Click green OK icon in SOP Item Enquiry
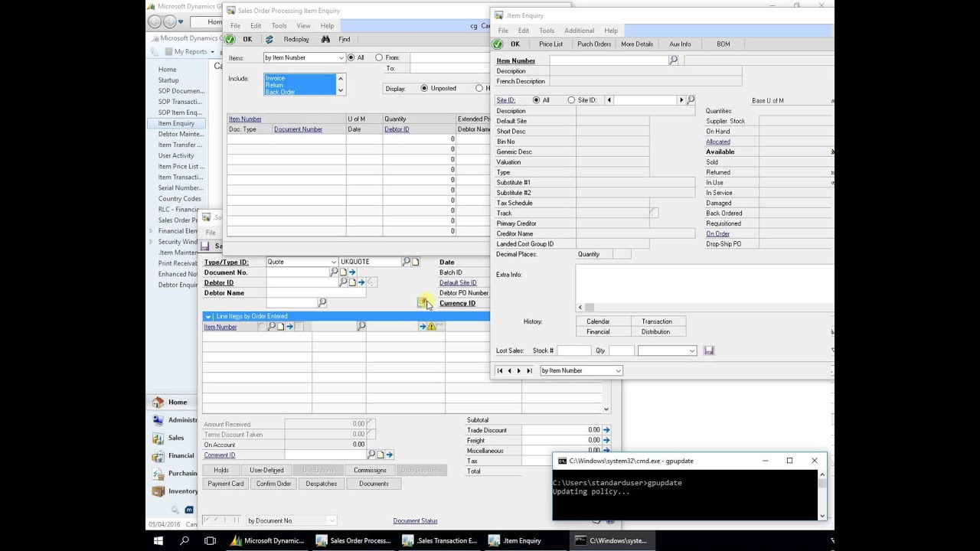This screenshot has width=980, height=551. (x=230, y=39)
